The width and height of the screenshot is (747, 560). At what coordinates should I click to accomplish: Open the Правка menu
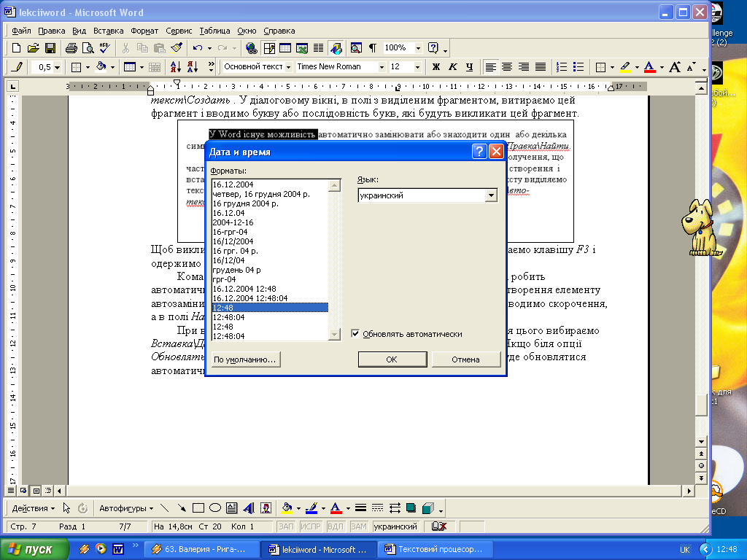tap(52, 31)
